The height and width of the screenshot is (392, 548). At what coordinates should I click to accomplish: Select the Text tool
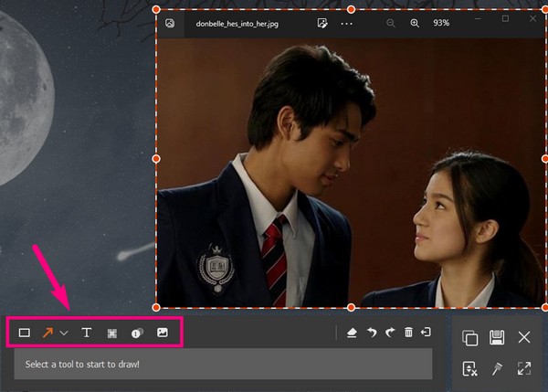87,333
